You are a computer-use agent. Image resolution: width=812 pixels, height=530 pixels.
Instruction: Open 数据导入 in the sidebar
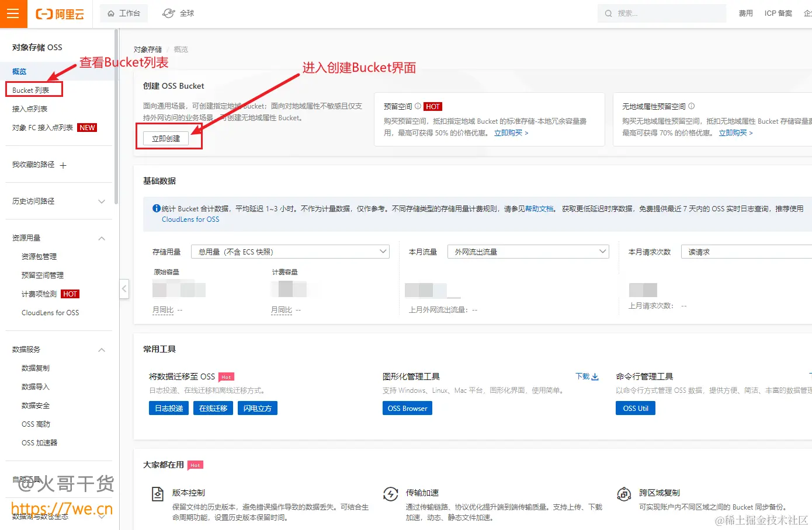[36, 386]
